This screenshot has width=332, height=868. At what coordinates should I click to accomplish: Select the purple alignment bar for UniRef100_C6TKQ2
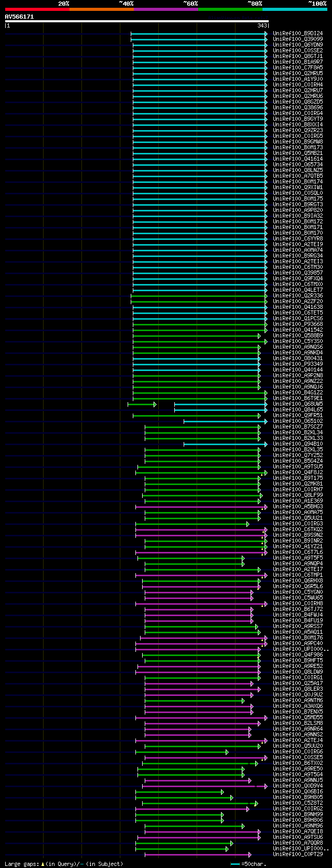[202, 530]
